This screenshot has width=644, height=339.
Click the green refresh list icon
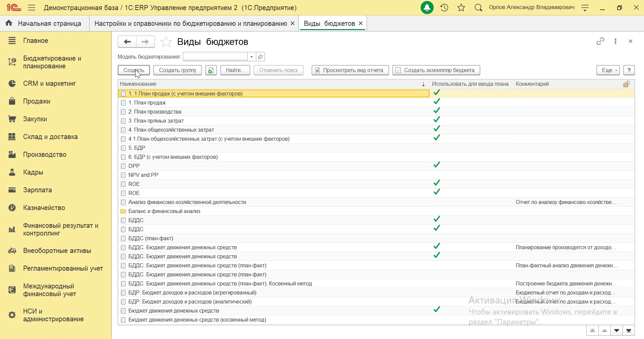click(211, 70)
